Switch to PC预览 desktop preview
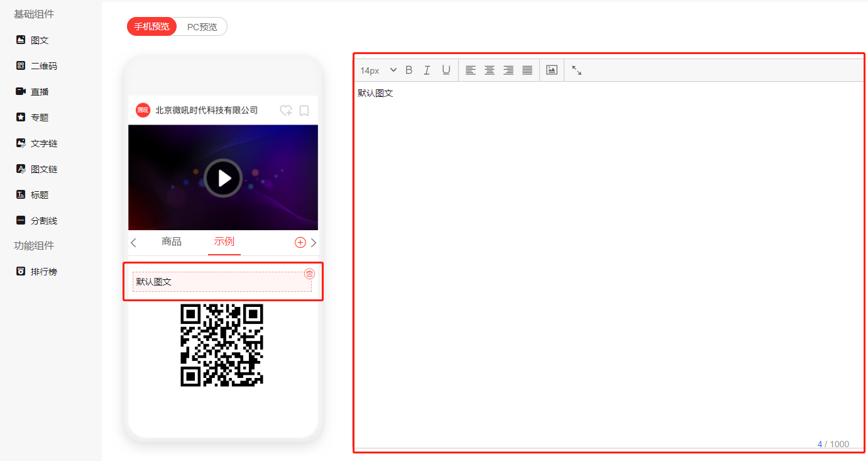Viewport: 868px width, 461px height. pos(202,26)
